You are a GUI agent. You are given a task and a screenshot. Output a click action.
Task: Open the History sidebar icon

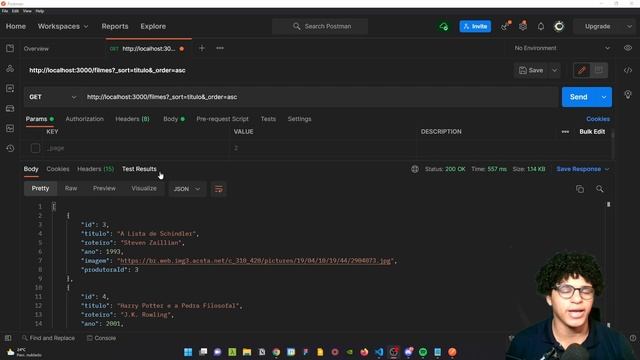pyautogui.click(x=10, y=148)
